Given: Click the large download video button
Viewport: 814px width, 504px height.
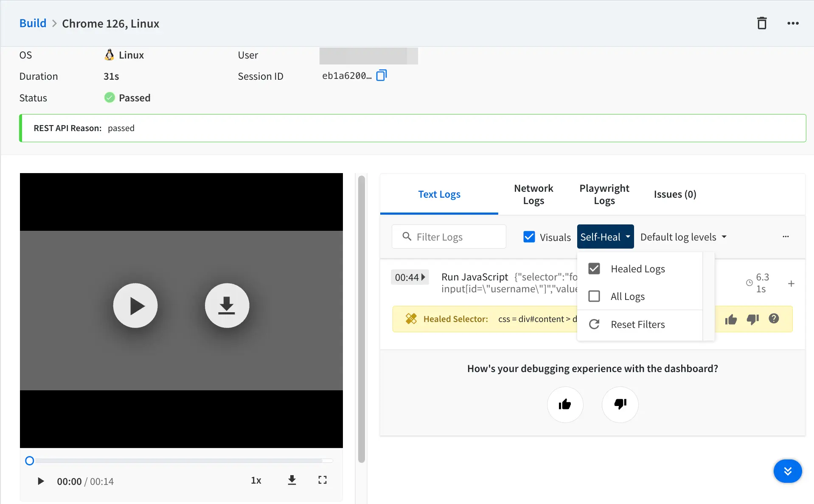Looking at the screenshot, I should 227,305.
